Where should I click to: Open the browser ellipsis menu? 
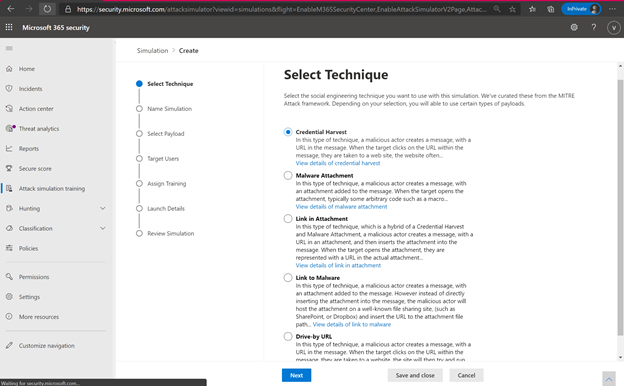[x=612, y=9]
